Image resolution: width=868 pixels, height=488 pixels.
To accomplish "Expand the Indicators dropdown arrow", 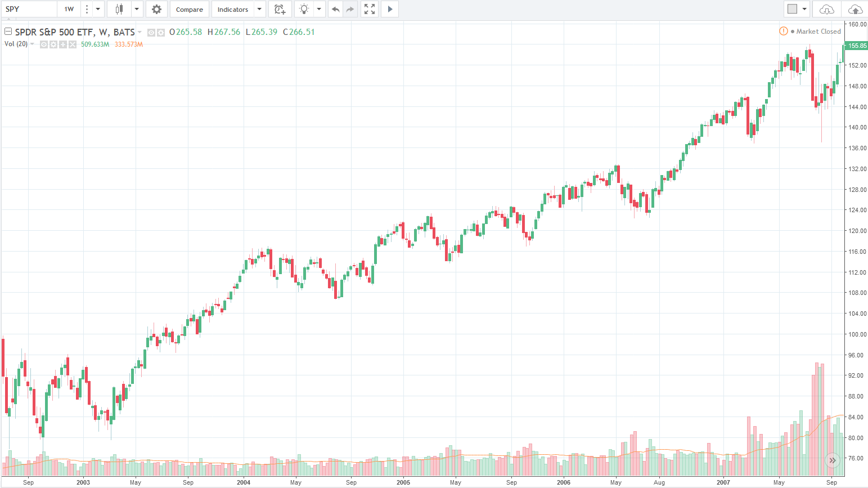I will [259, 9].
